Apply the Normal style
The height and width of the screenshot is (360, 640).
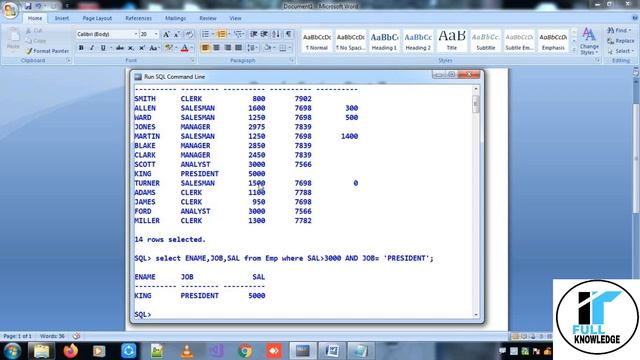317,41
